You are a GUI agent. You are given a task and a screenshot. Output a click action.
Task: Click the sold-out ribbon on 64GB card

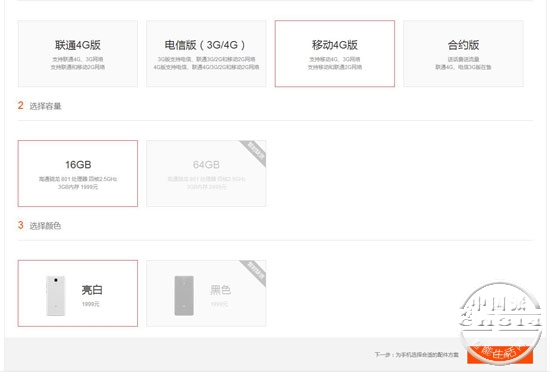pos(255,152)
